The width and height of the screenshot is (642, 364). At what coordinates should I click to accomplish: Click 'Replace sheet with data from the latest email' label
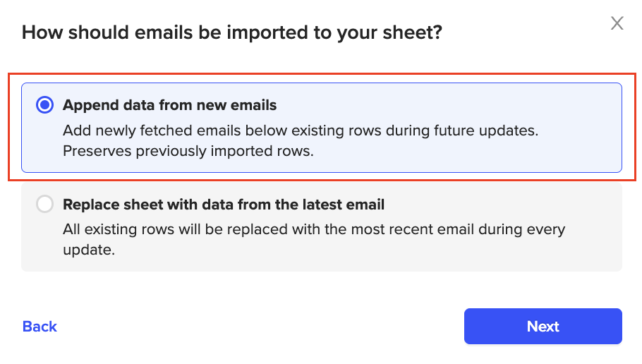click(x=224, y=205)
